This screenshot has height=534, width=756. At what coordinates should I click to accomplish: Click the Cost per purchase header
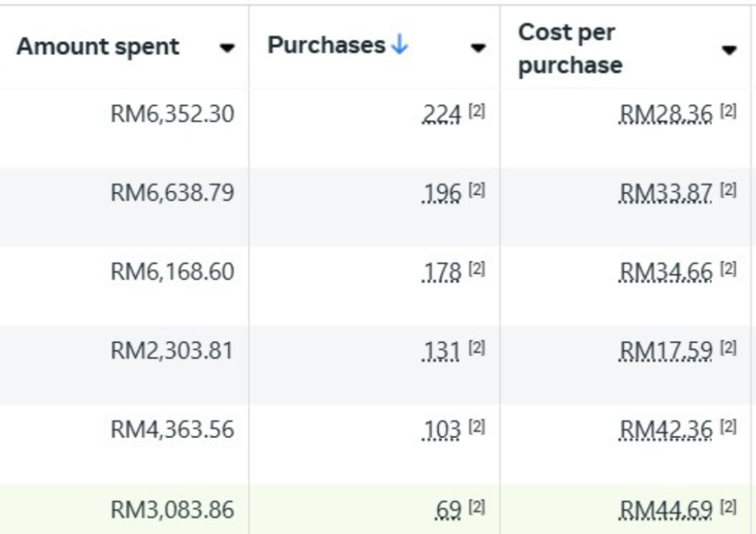point(571,49)
